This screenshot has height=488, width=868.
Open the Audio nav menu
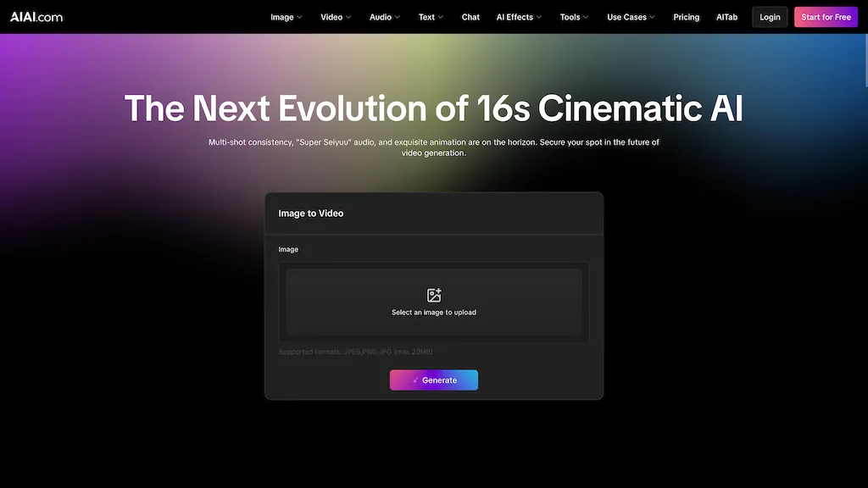coord(385,17)
